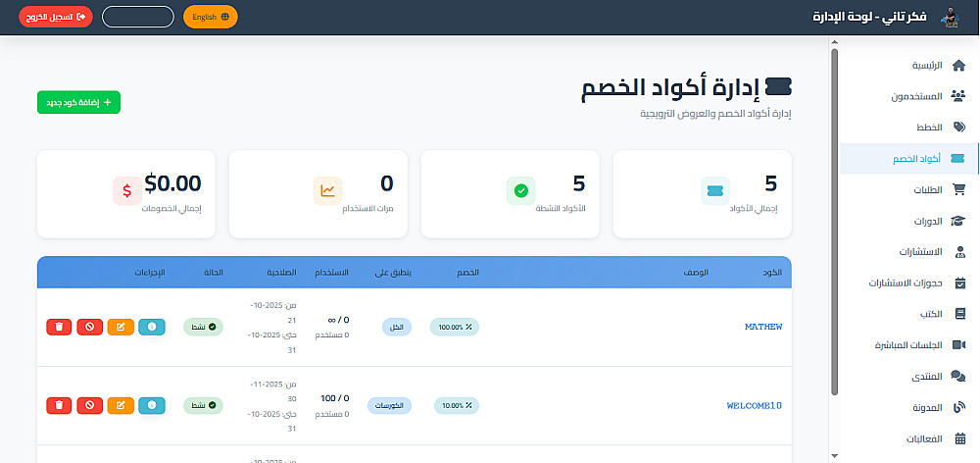Click the blog feed icon beside المدونة
The height and width of the screenshot is (463, 980).
958,407
